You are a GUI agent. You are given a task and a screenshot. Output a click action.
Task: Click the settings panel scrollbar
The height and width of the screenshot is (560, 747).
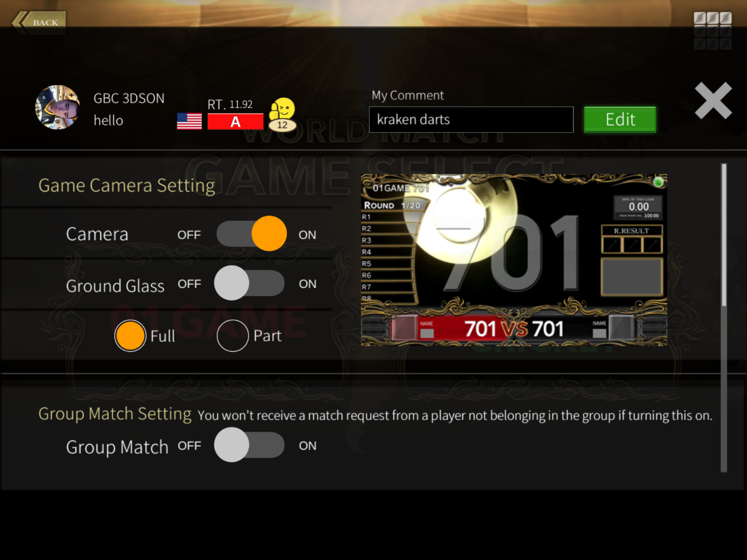[724, 317]
